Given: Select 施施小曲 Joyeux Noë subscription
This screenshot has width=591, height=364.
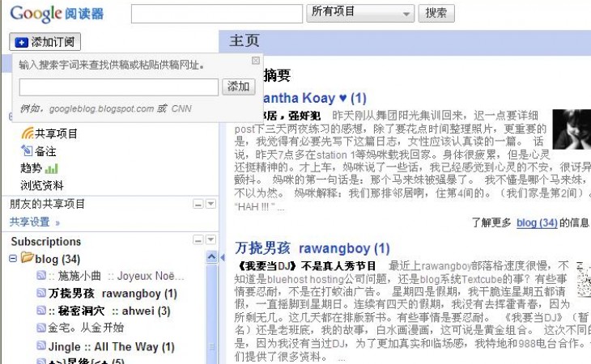Looking at the screenshot, I should (116, 276).
